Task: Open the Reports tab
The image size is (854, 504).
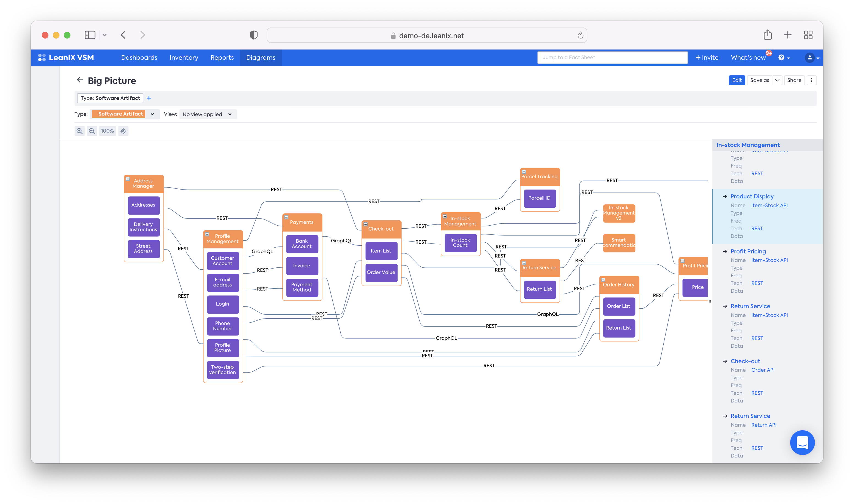Action: coord(222,58)
